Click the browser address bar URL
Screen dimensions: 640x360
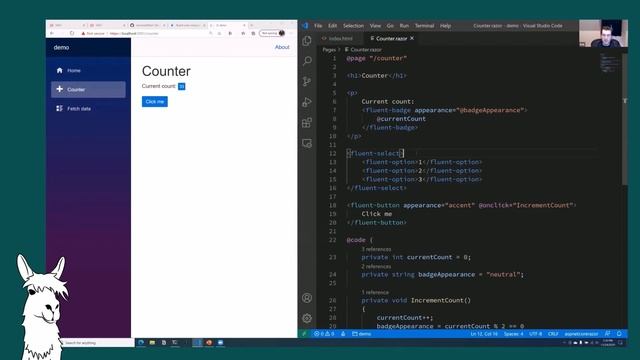[134, 33]
